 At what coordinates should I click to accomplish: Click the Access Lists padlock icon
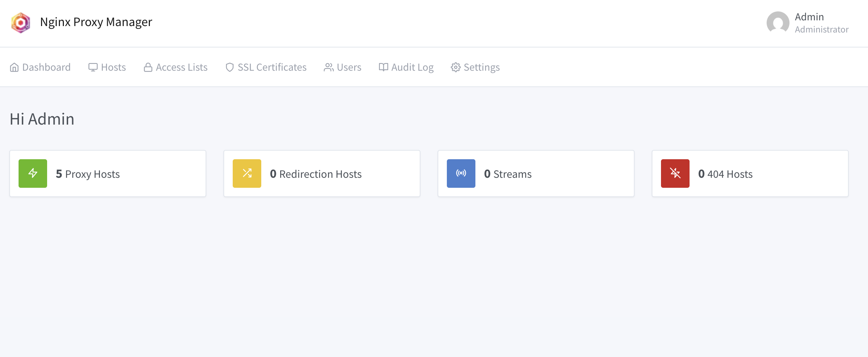coord(148,67)
